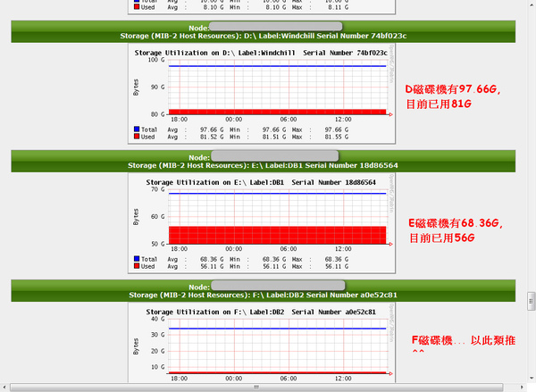Click the horizontal scrollbar thumb at bottom

click(256, 388)
